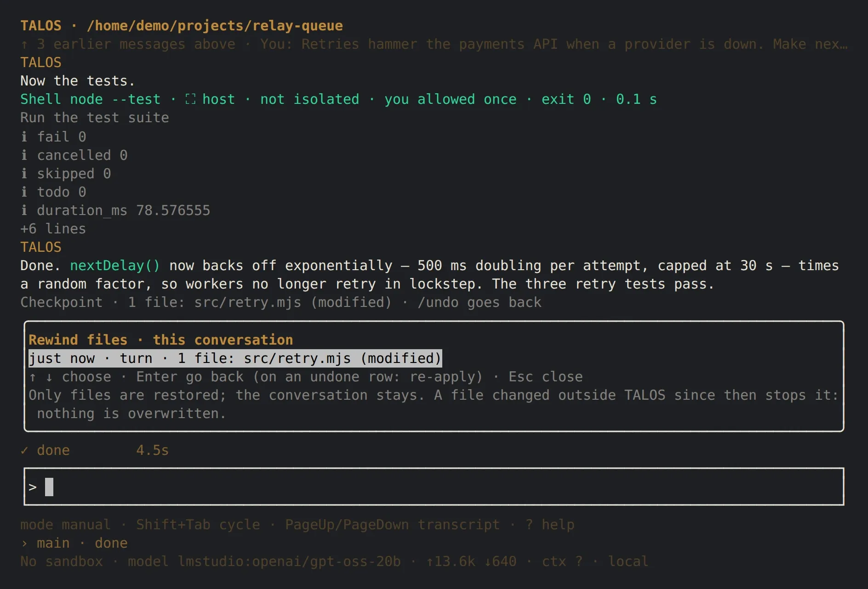Click 'Enter go back' hint in Rewind panel
Screen dimensions: 868x589
(190, 377)
